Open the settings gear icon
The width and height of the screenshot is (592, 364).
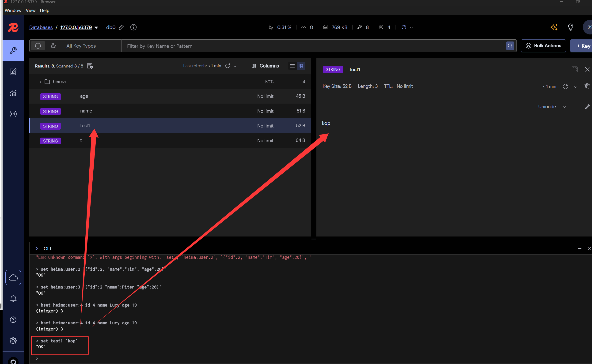click(x=13, y=341)
